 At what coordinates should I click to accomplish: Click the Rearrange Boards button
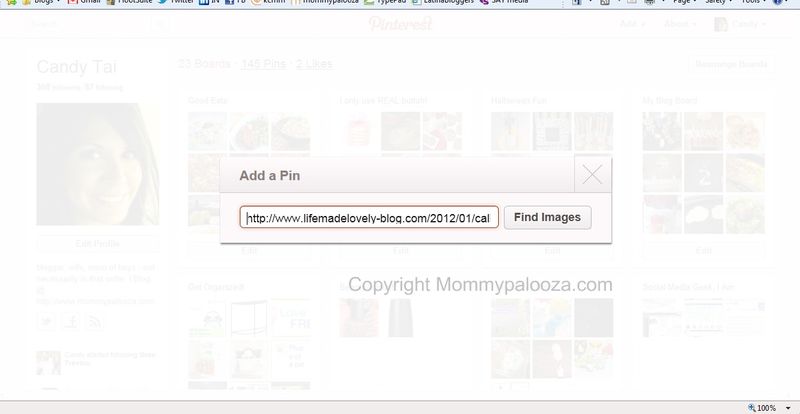pyautogui.click(x=731, y=64)
